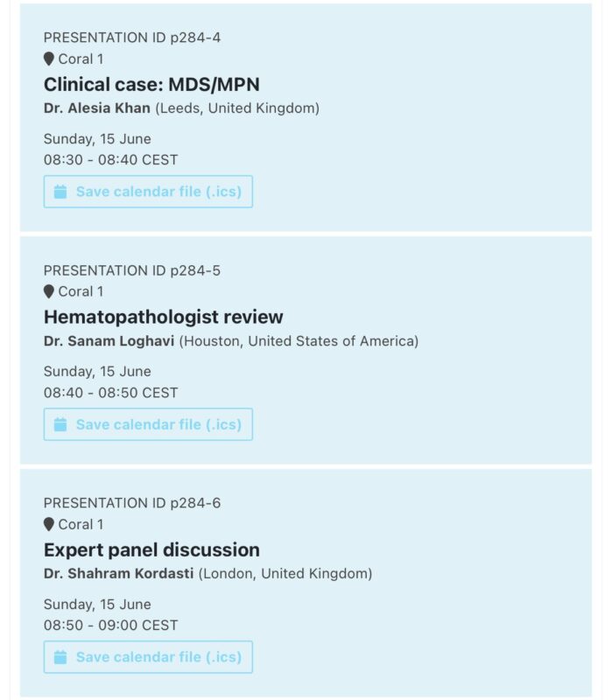Open the Clinical case: MDS/MPN title
The width and height of the screenshot is (612, 700).
151,84
